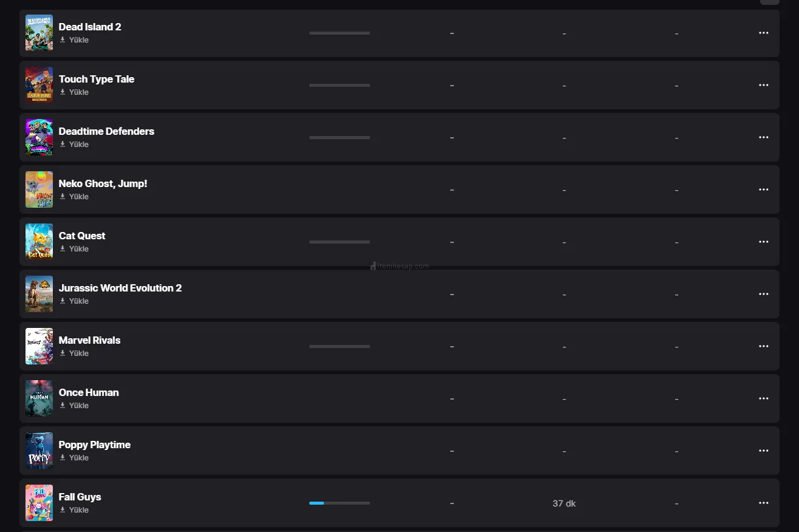
Task: Select the Touch Type Tale title
Action: pyautogui.click(x=97, y=79)
